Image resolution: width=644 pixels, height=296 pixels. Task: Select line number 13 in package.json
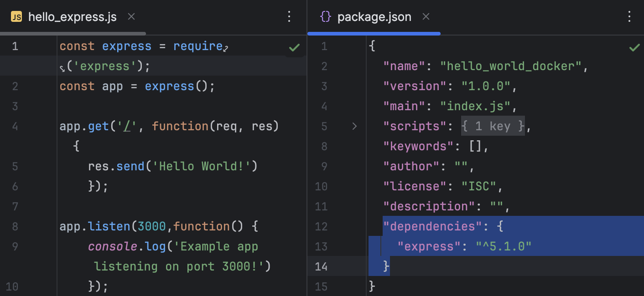coord(321,246)
